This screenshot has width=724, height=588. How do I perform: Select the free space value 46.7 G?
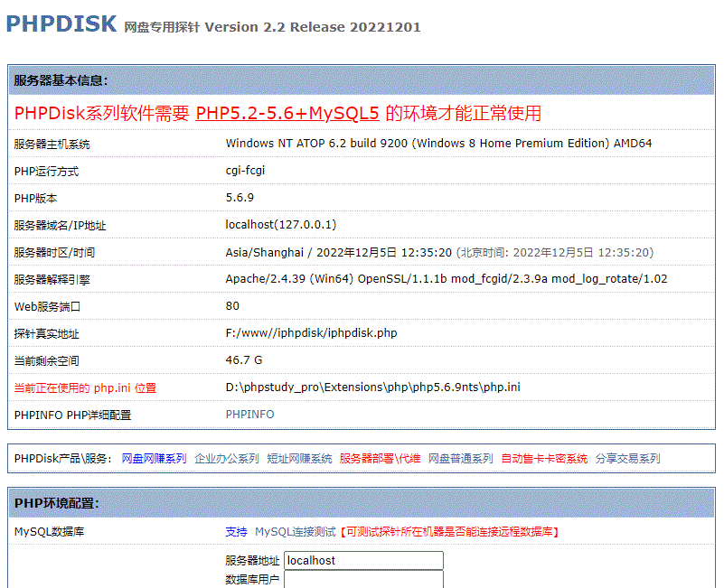point(244,360)
